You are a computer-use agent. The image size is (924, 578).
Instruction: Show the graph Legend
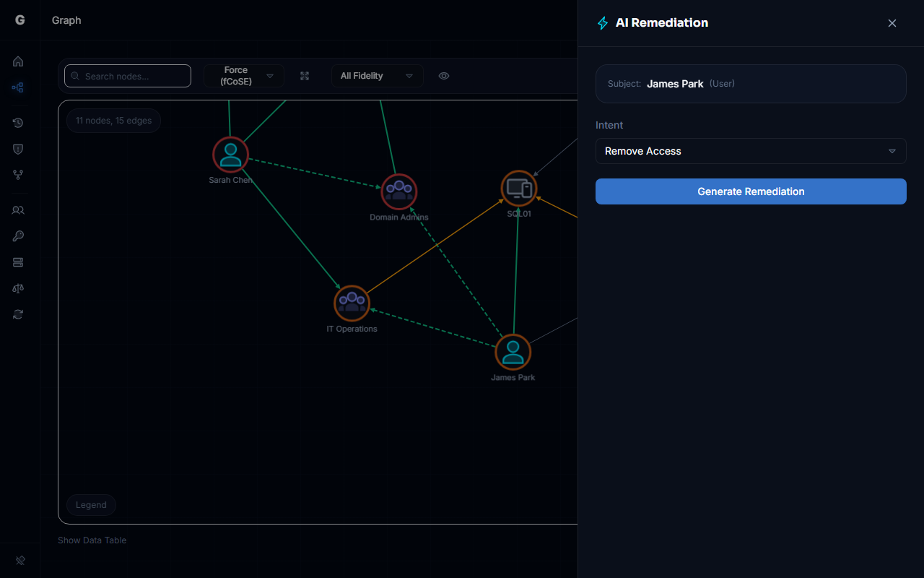pyautogui.click(x=91, y=505)
